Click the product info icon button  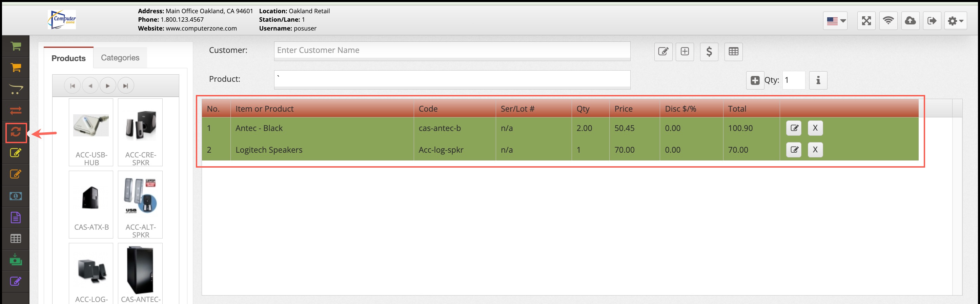[818, 80]
